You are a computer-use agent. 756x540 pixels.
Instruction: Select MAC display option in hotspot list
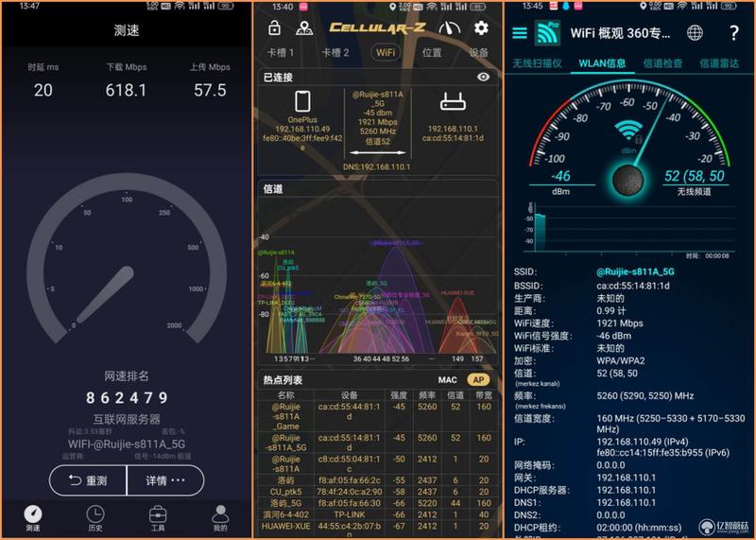click(447, 380)
